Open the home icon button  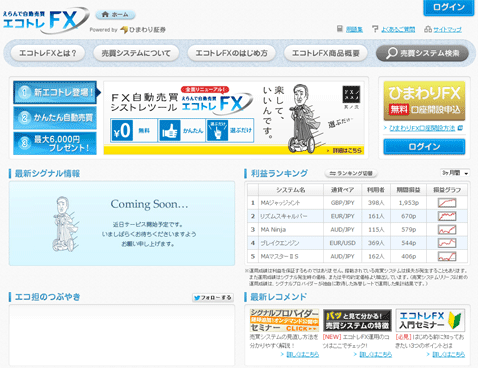[x=115, y=15]
